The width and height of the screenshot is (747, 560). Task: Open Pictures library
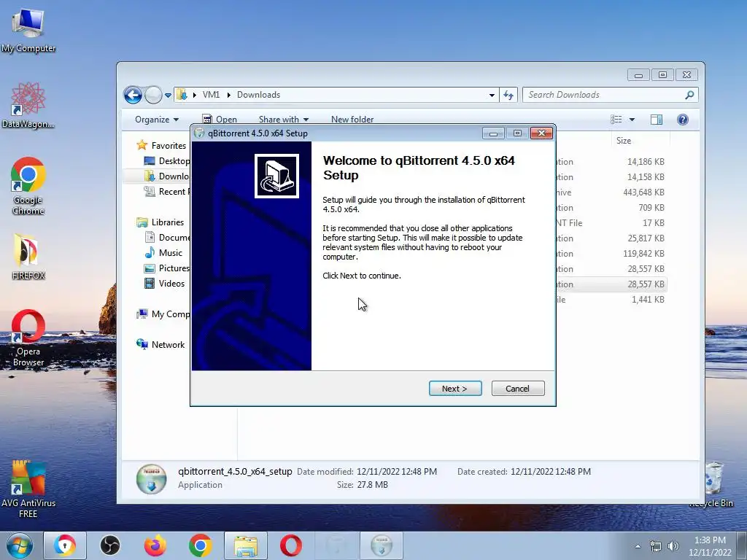pyautogui.click(x=167, y=268)
